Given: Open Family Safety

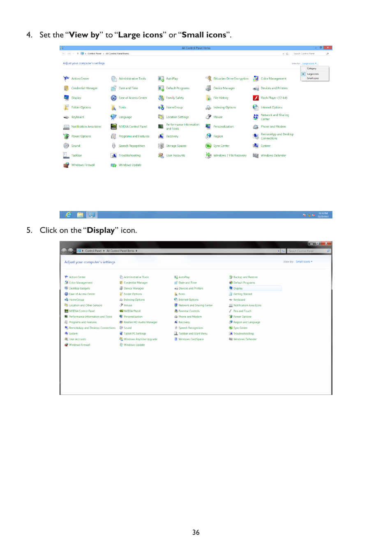Looking at the screenshot, I should tap(171, 98).
